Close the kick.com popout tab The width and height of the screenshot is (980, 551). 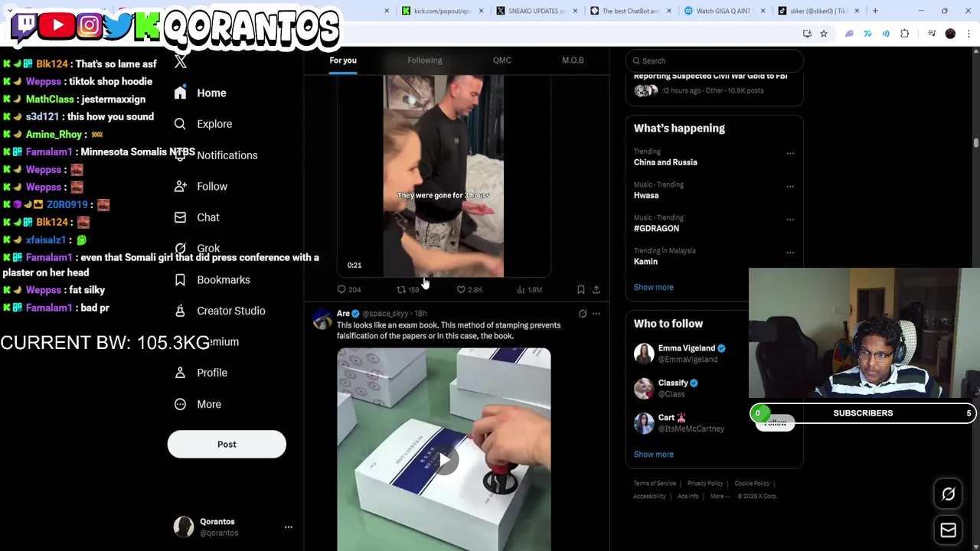[x=481, y=11]
